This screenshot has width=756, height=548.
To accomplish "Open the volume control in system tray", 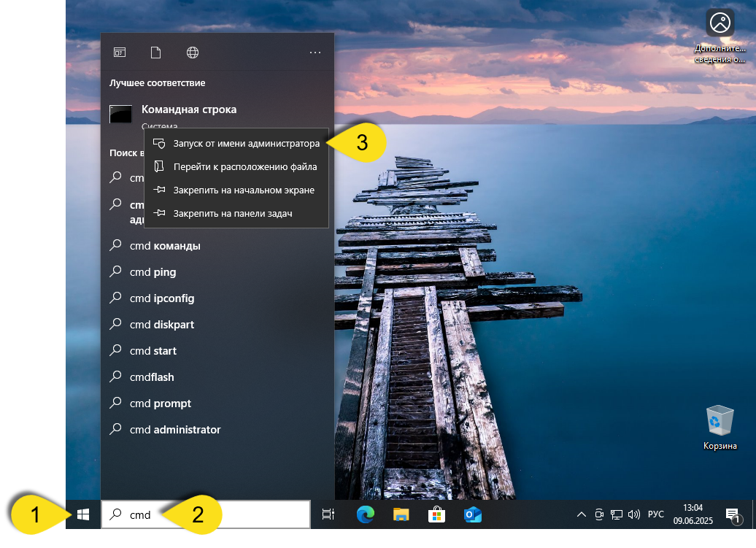I will pos(633,514).
